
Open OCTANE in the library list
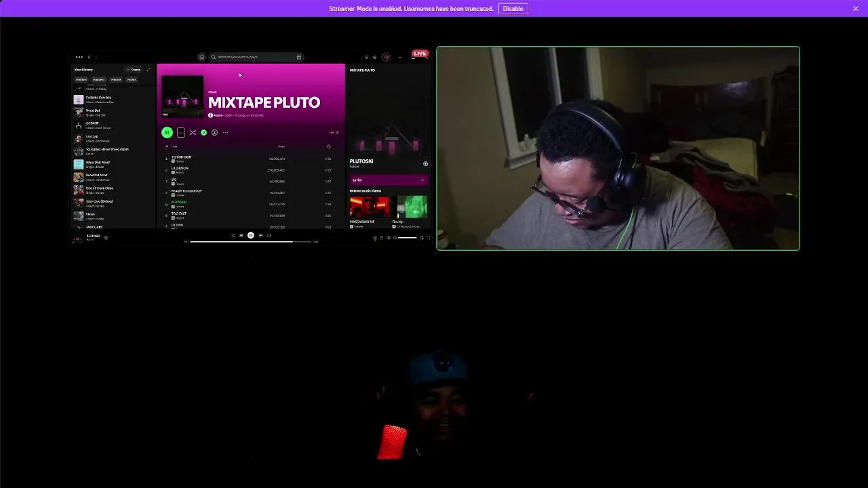(113, 125)
